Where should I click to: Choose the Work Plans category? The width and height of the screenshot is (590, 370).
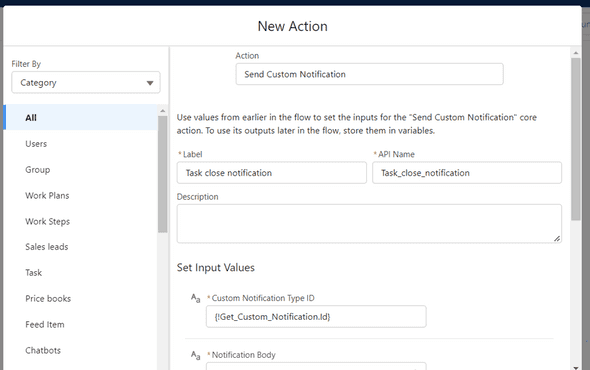47,196
